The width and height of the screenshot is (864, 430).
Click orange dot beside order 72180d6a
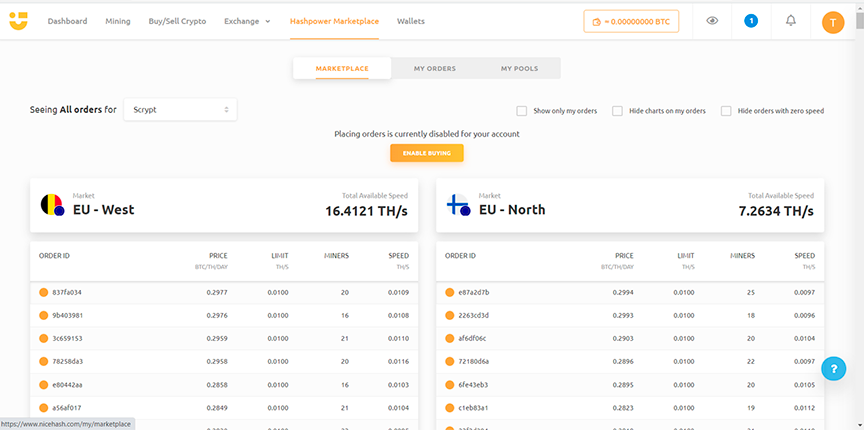click(450, 362)
